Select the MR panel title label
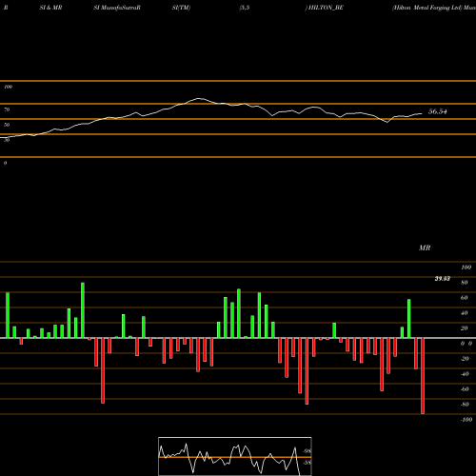Image resolution: width=476 pixels, height=476 pixels. click(x=425, y=248)
